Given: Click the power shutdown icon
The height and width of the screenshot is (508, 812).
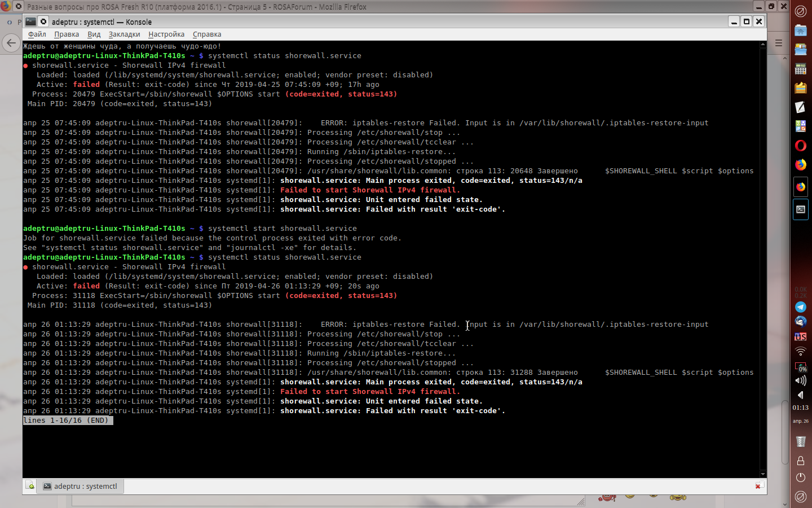Looking at the screenshot, I should (801, 478).
